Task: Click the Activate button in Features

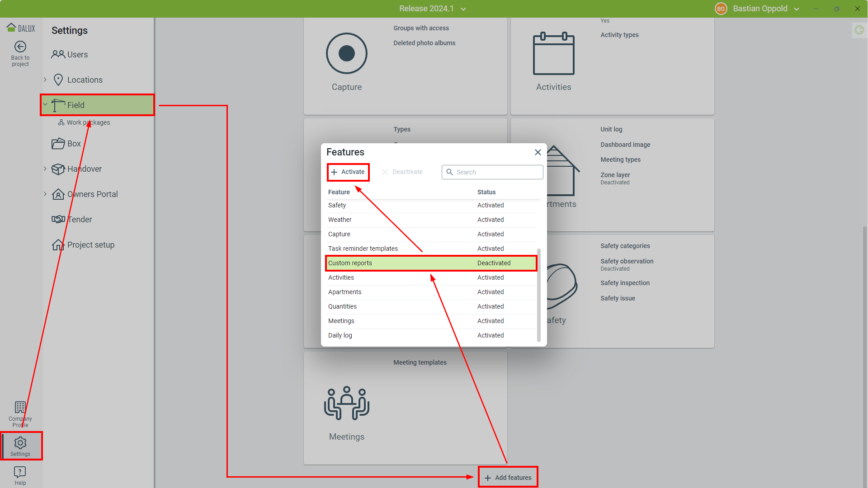Action: coord(348,172)
